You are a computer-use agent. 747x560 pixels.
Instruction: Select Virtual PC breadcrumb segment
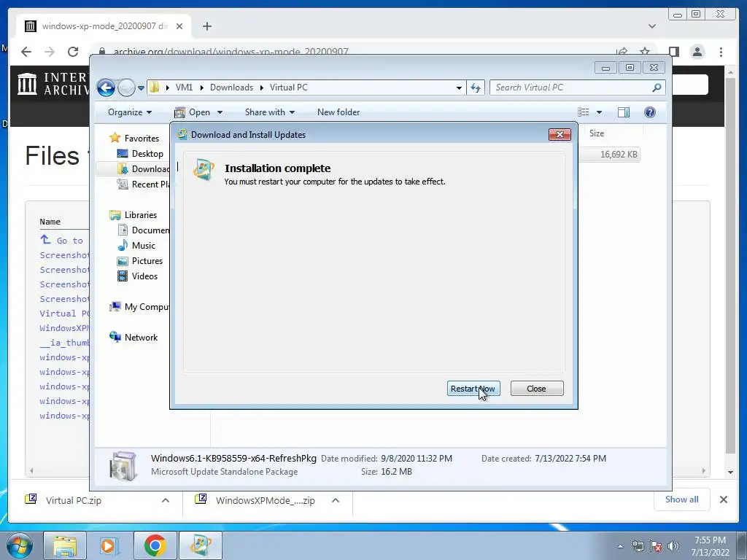click(289, 87)
